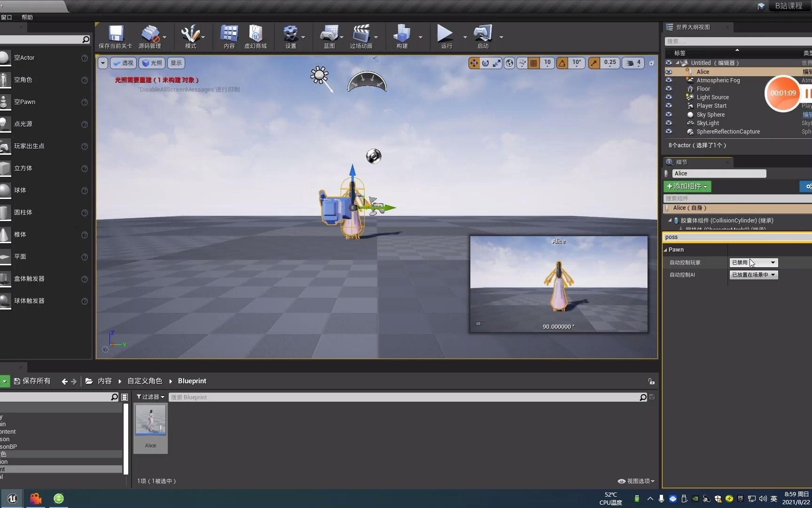Open the 添加组件 add component dropdown
The image size is (812, 508).
pyautogui.click(x=687, y=186)
